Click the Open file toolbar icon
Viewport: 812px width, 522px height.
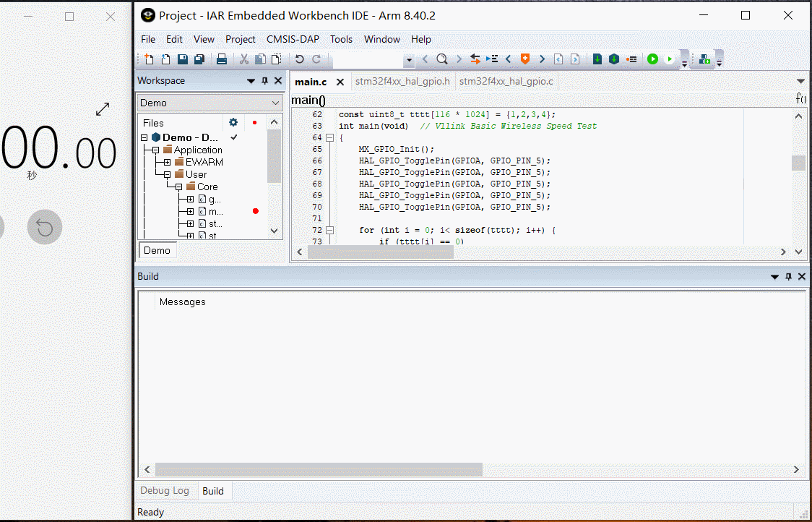[165, 59]
